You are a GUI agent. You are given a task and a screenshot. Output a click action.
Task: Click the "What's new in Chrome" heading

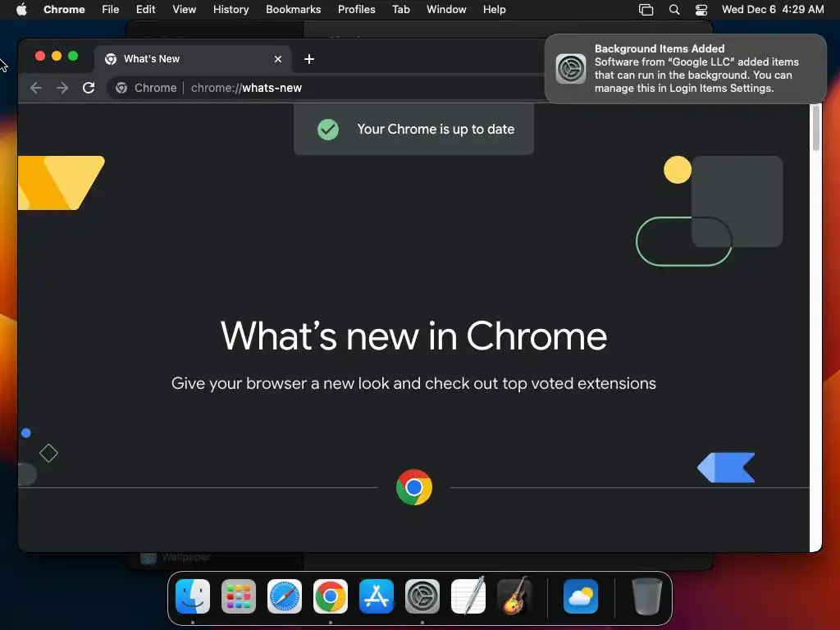coord(413,336)
